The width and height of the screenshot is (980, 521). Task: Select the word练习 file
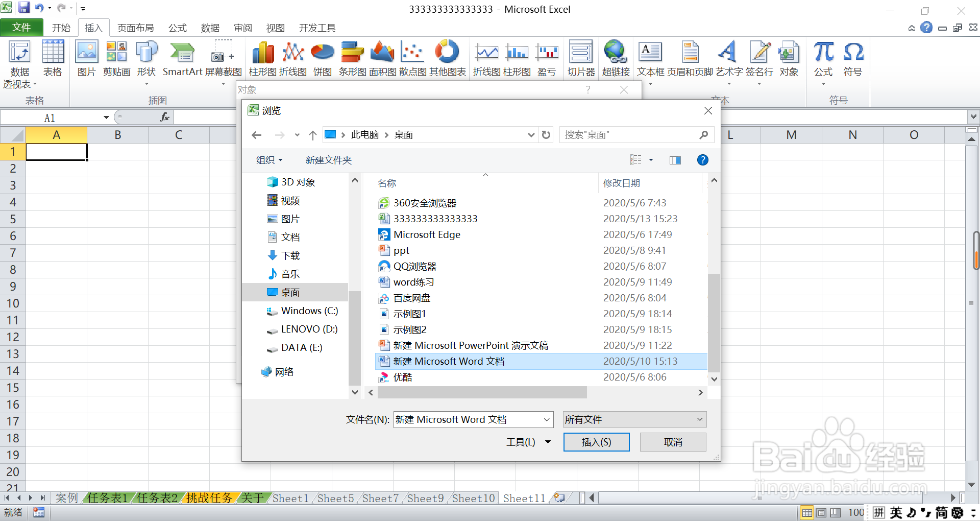click(x=413, y=282)
